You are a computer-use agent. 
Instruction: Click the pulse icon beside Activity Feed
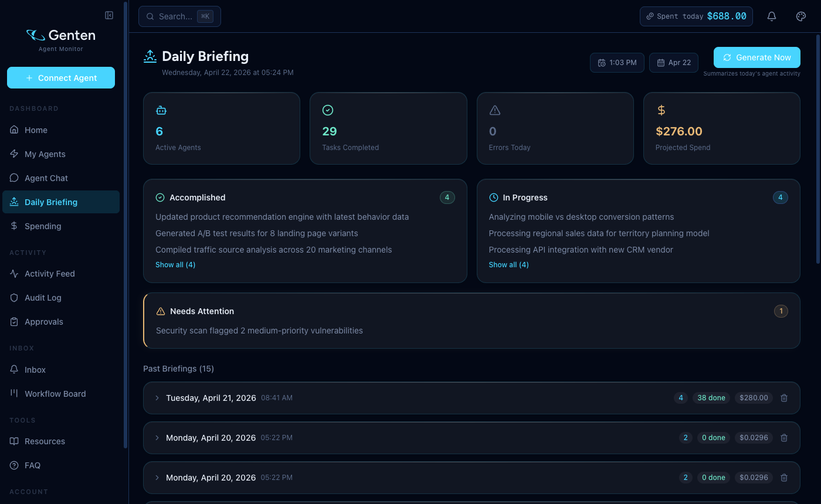click(x=15, y=273)
